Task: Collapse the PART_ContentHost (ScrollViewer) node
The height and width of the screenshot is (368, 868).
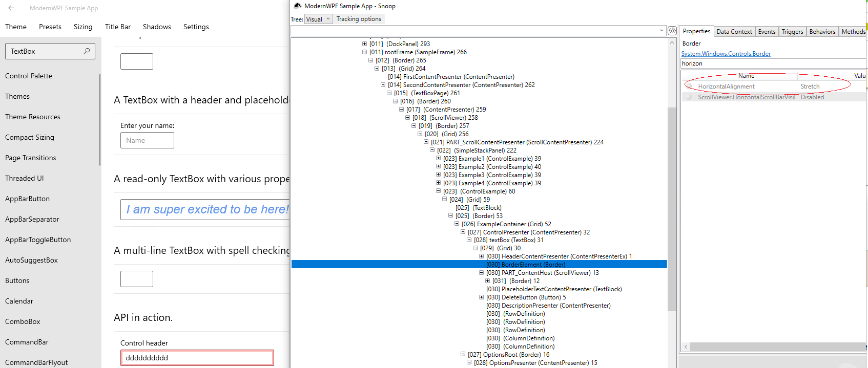Action: coord(481,273)
